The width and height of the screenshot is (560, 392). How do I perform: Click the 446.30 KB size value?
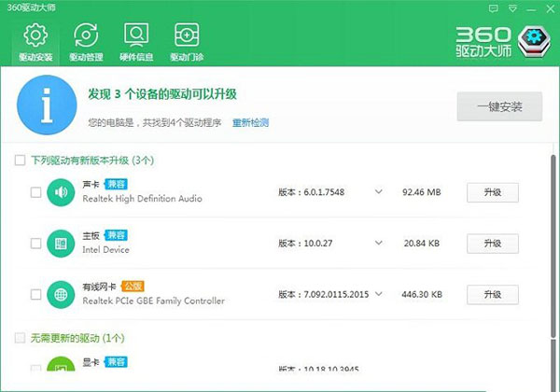(422, 295)
